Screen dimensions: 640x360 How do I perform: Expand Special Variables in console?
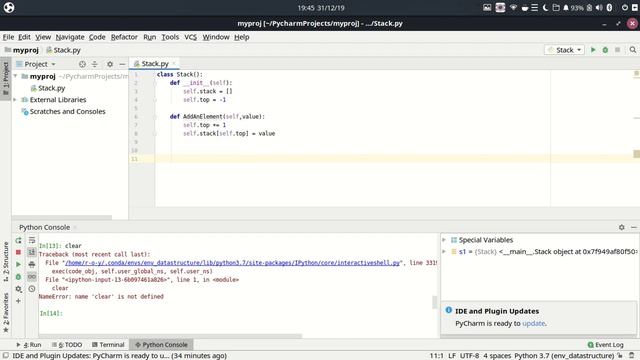click(x=444, y=240)
